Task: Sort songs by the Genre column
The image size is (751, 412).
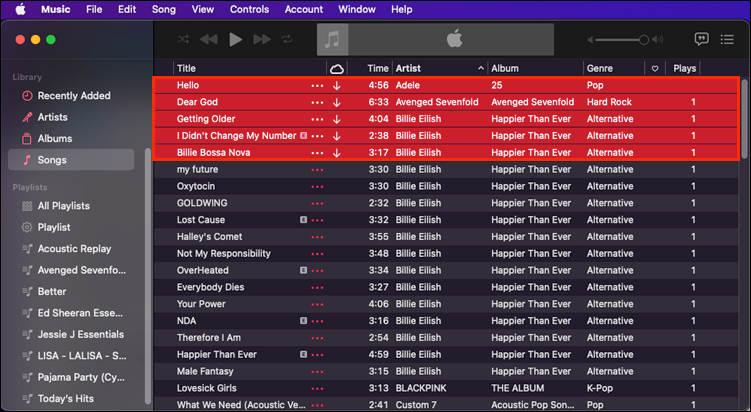Action: coord(614,68)
